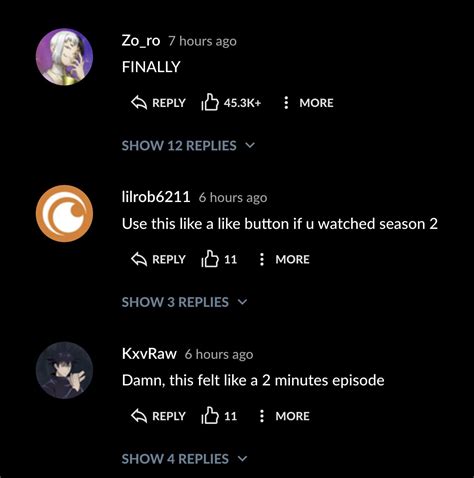Open the three-dot menu on Zo_ro's comment
The image size is (474, 478).
(286, 103)
